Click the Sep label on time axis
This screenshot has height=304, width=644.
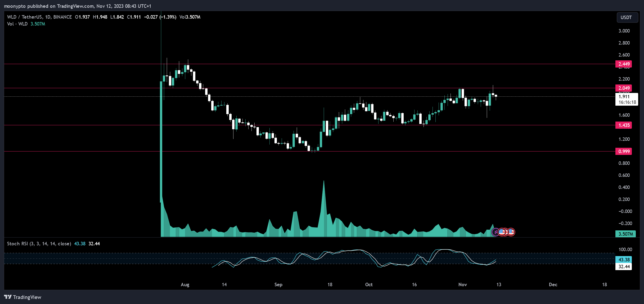[278, 285]
